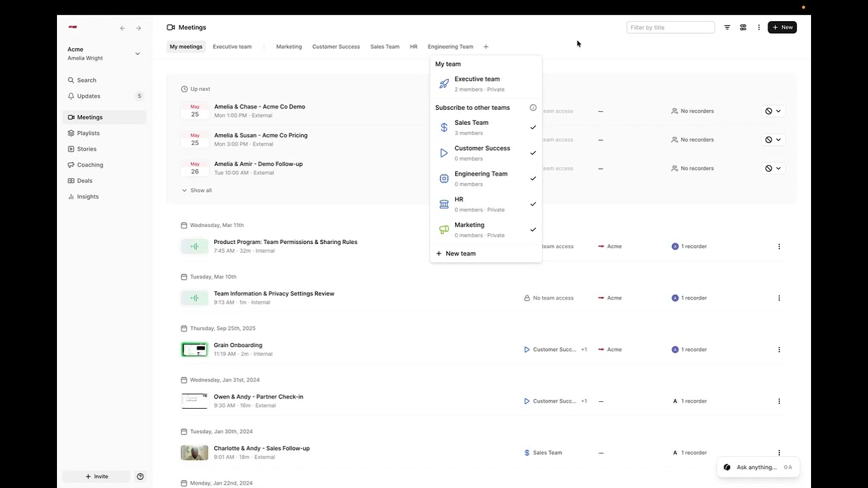The width and height of the screenshot is (868, 488).
Task: Open the Ask anything assistant button
Action: (758, 467)
